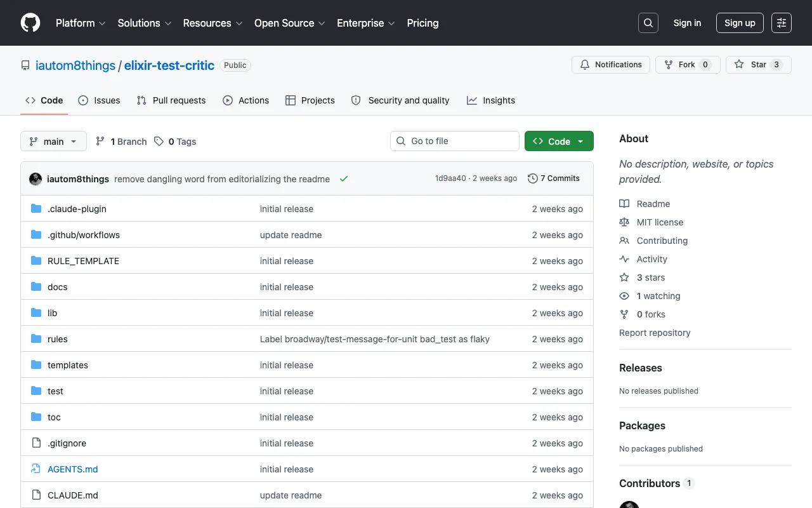Click the .claude-plugin folder icon

pos(36,209)
